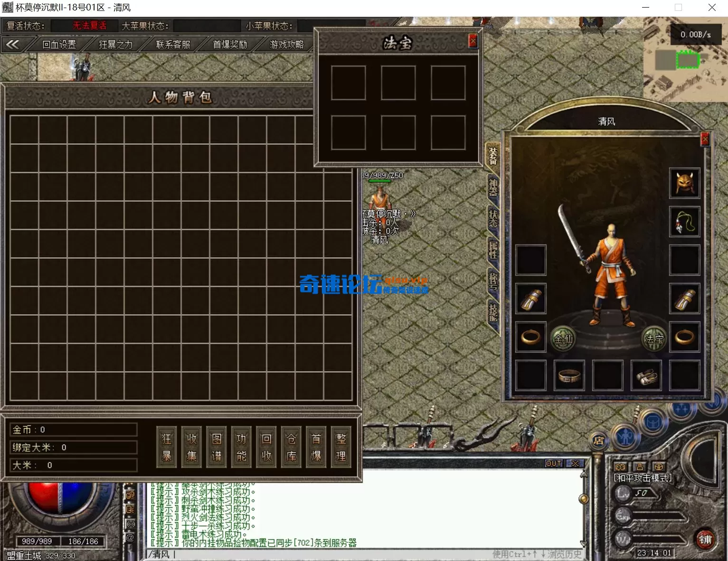Switch to the 称号 title tab
Viewport: 728px width, 561px height.
[x=493, y=280]
